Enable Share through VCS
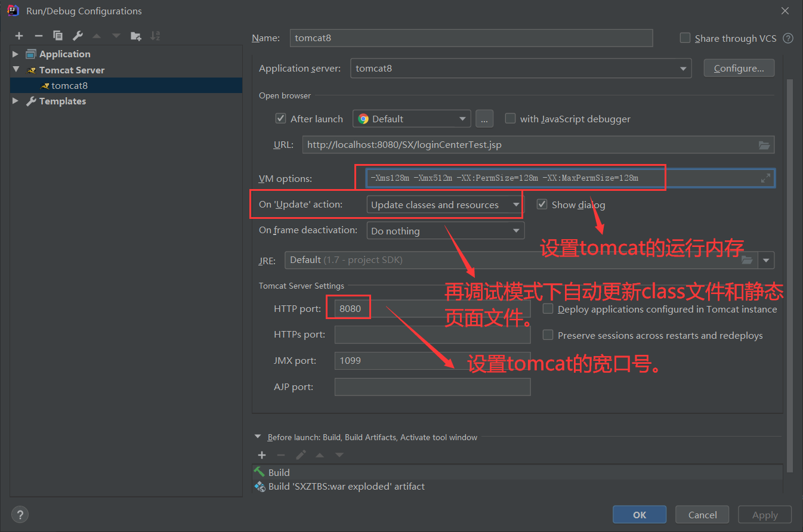 (685, 38)
